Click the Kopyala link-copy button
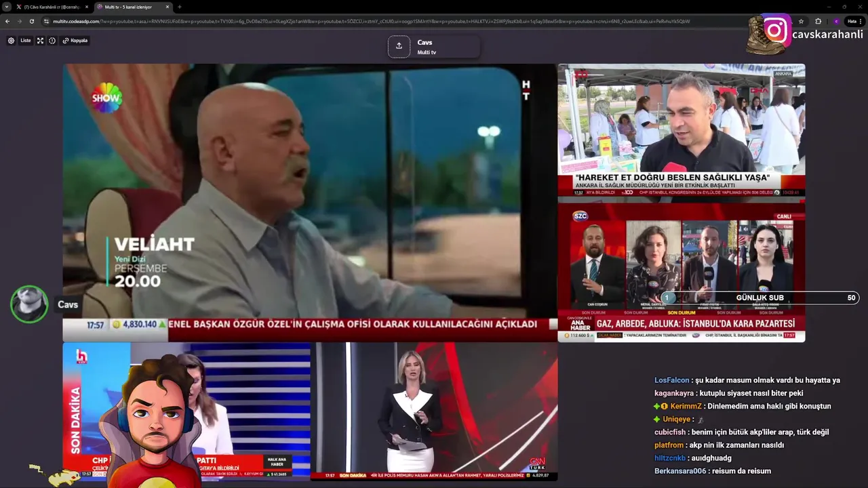 (x=75, y=41)
